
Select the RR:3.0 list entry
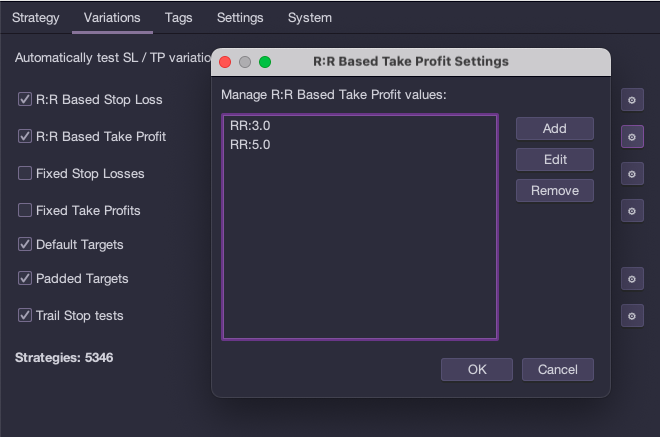tap(360, 125)
